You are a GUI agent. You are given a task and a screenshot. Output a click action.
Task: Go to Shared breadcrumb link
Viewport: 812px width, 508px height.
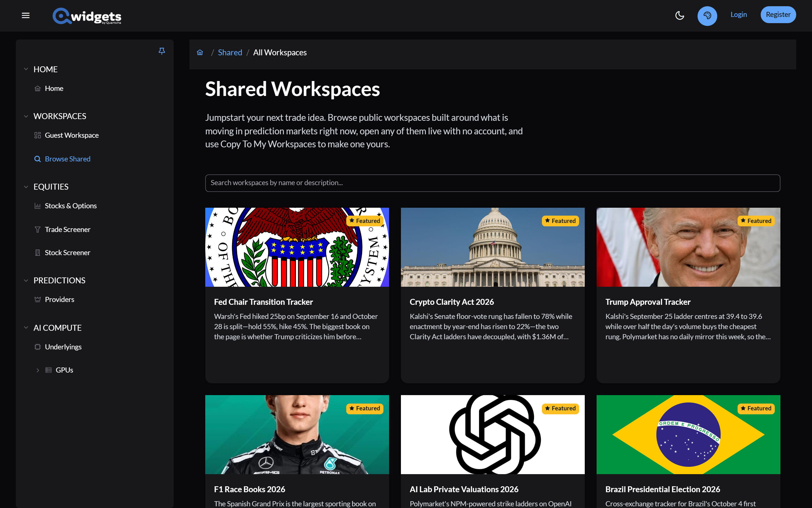point(230,52)
